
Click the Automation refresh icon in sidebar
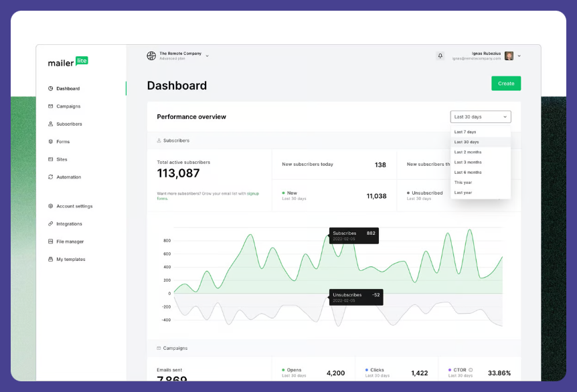click(x=50, y=177)
